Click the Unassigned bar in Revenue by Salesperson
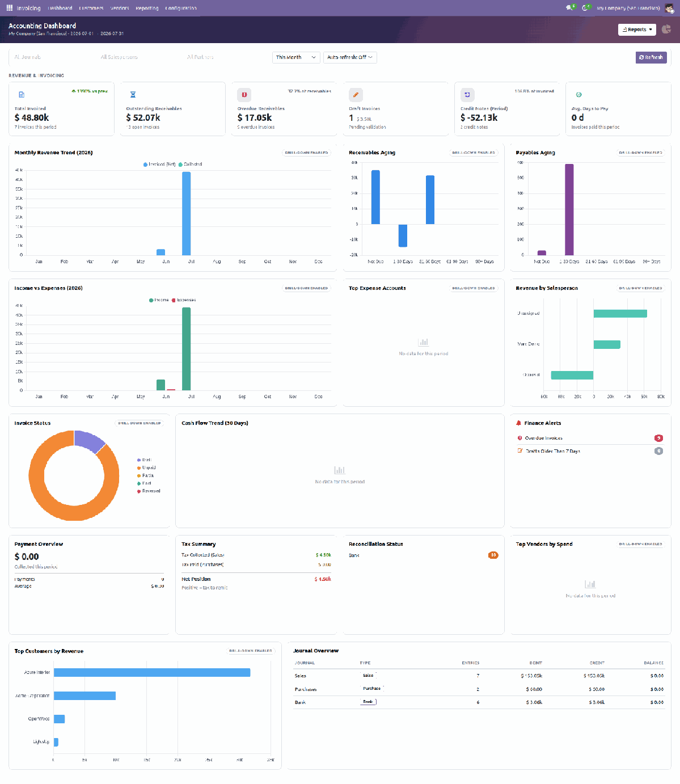 coord(620,314)
